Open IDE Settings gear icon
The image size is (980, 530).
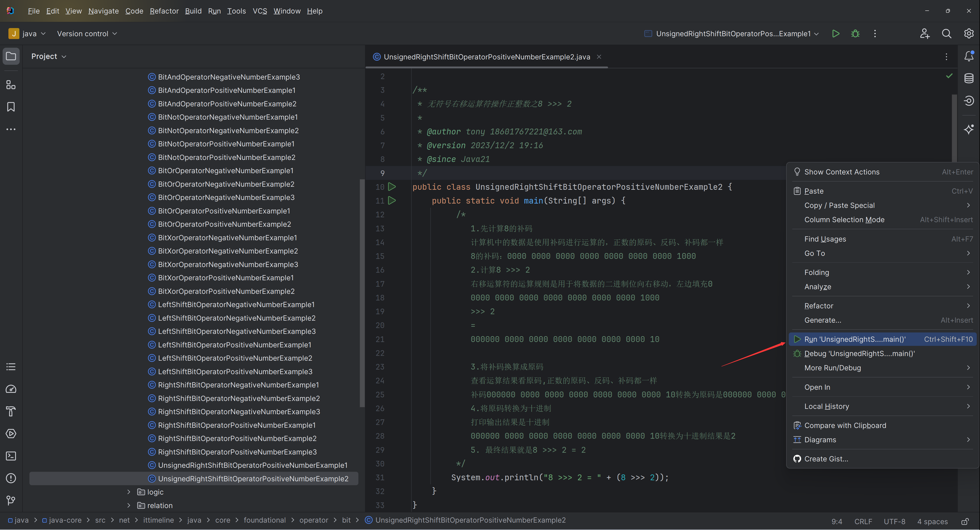point(969,33)
